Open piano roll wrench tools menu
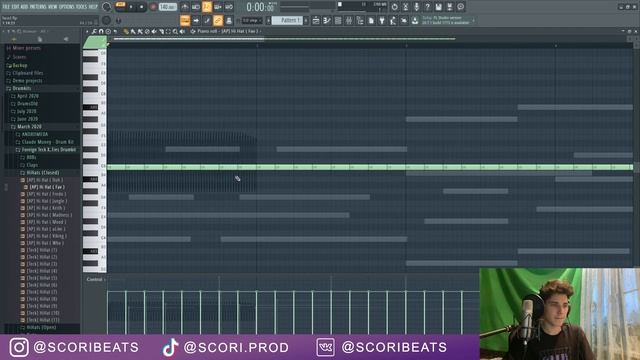 pyautogui.click(x=94, y=31)
